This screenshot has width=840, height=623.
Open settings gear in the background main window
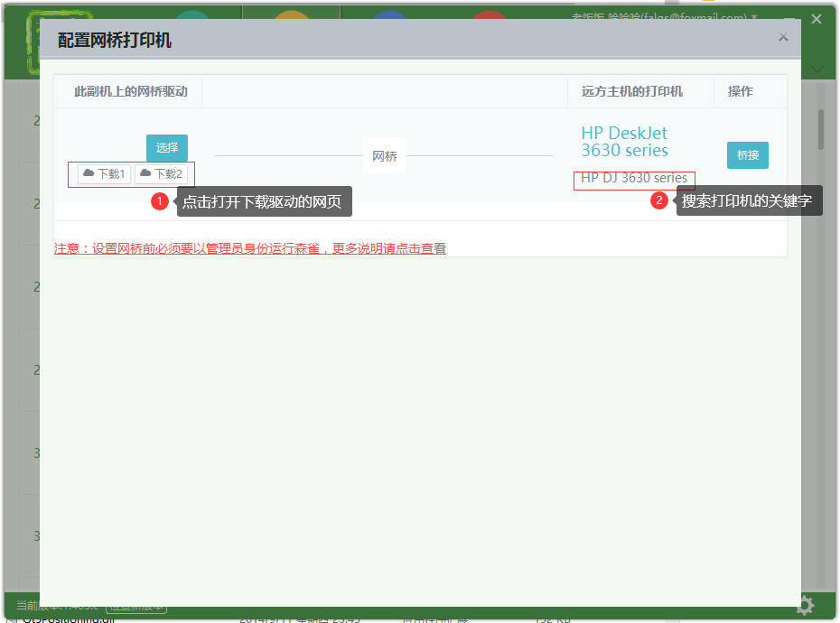pos(805,606)
